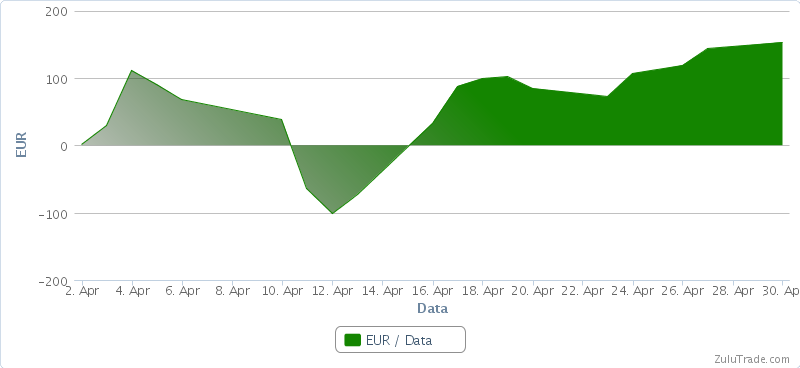This screenshot has height=368, width=800.
Task: Select the '2. Apr' axis label
Action: click(x=82, y=291)
